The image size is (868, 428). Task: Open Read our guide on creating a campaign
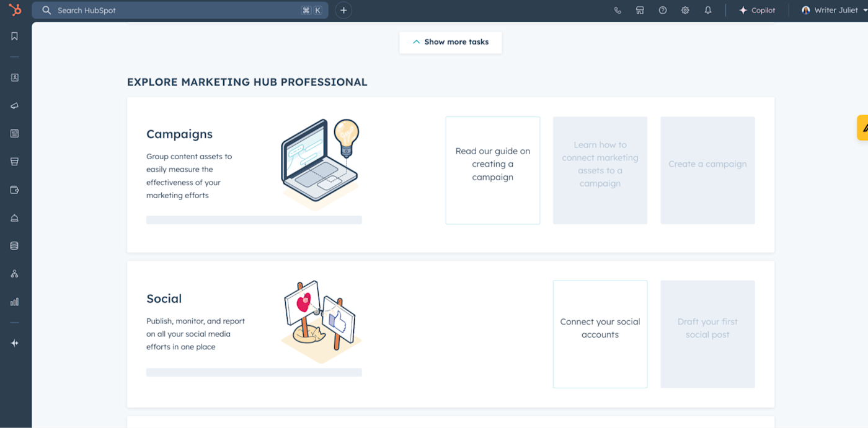pyautogui.click(x=493, y=170)
